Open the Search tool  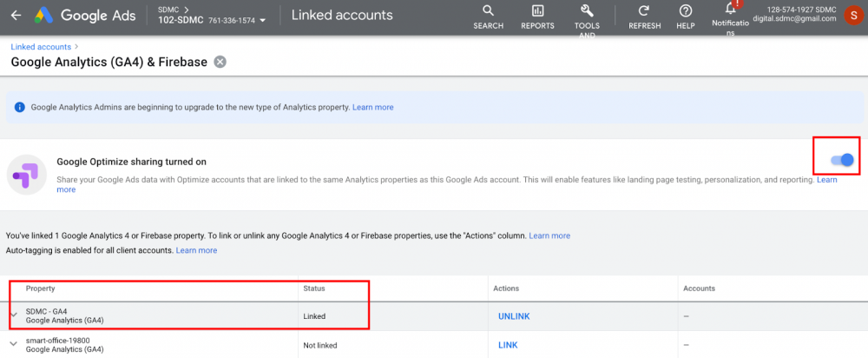point(488,17)
